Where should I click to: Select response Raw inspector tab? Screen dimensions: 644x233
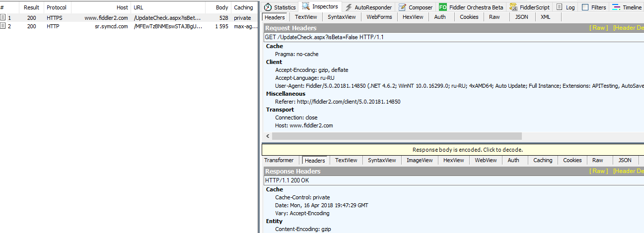(x=598, y=160)
